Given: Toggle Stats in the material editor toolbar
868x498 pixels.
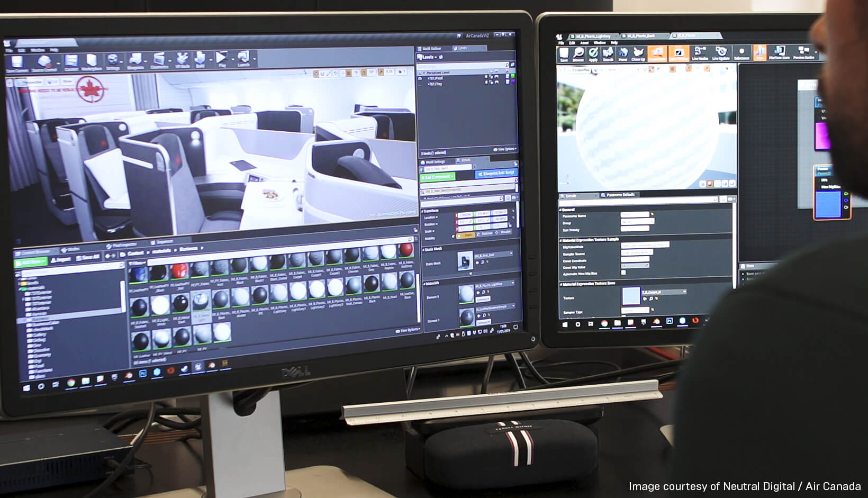Looking at the screenshot, I should point(760,52).
